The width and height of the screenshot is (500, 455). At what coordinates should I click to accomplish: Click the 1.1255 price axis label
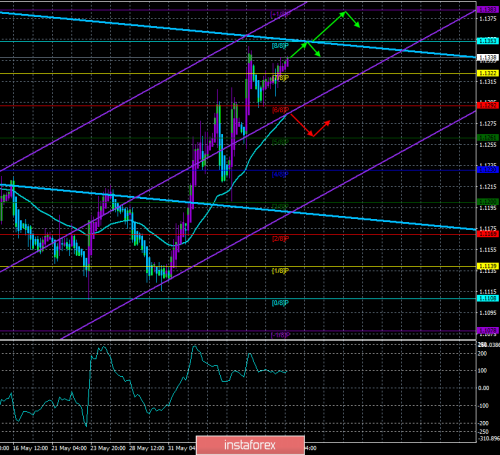(x=488, y=145)
